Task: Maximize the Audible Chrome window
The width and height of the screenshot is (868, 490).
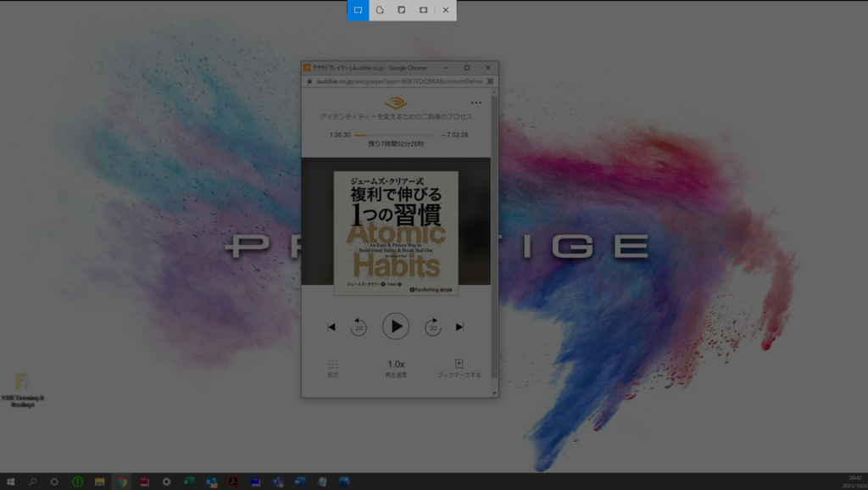Action: pyautogui.click(x=467, y=68)
